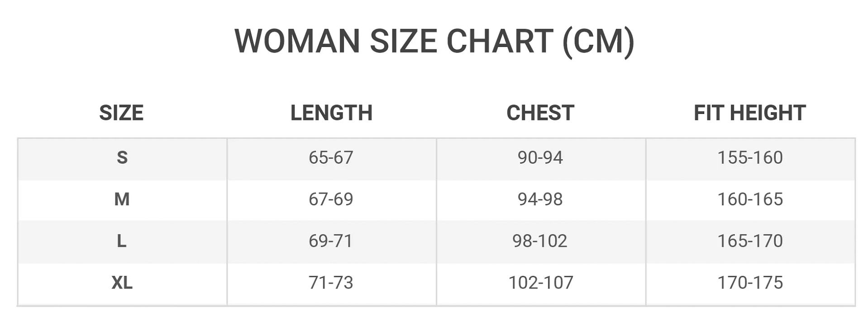Click the M size row label
868x322 pixels.
(x=122, y=199)
